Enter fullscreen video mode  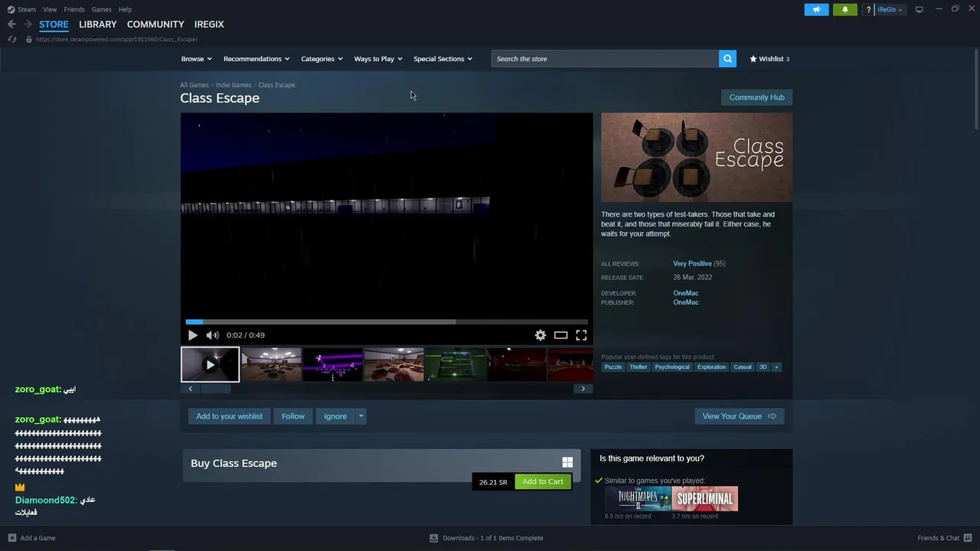(x=581, y=335)
